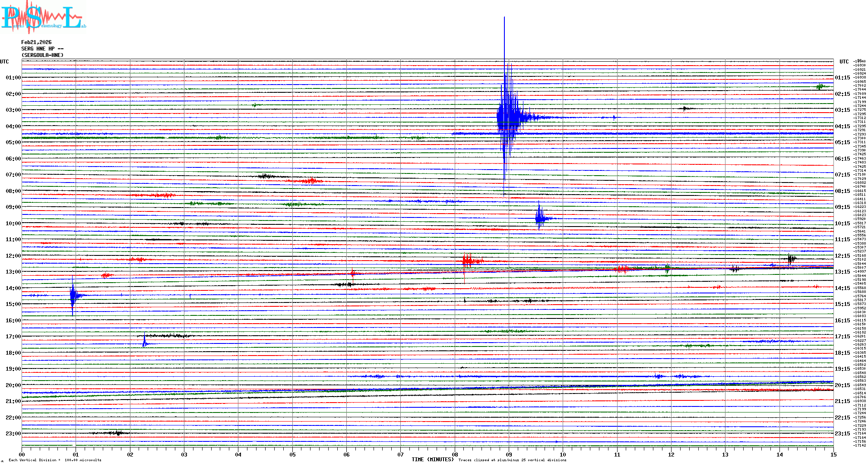
Task: Click the PSL Seismology Lab logo
Action: [43, 17]
